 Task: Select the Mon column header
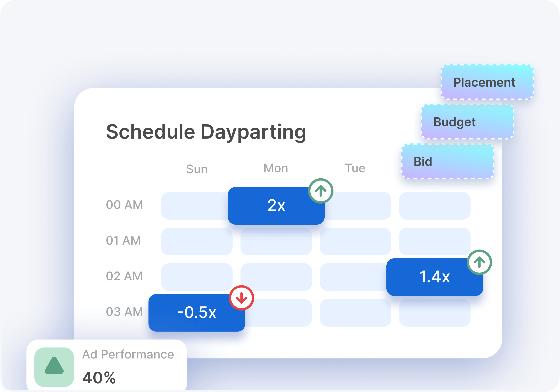pyautogui.click(x=276, y=168)
